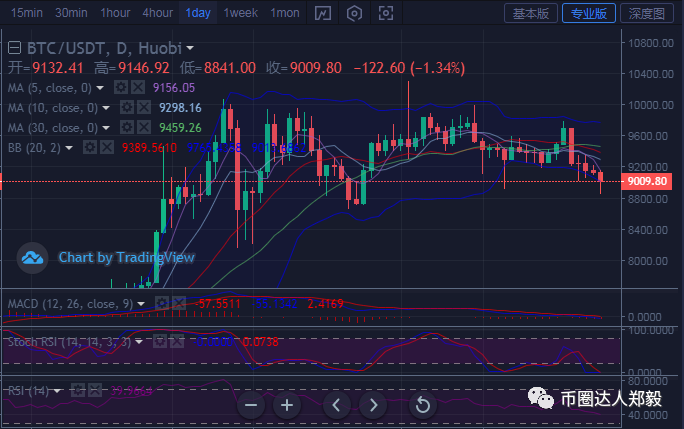Expand RSI (14) dropdown arrow
This screenshot has height=429, width=684.
(x=57, y=391)
